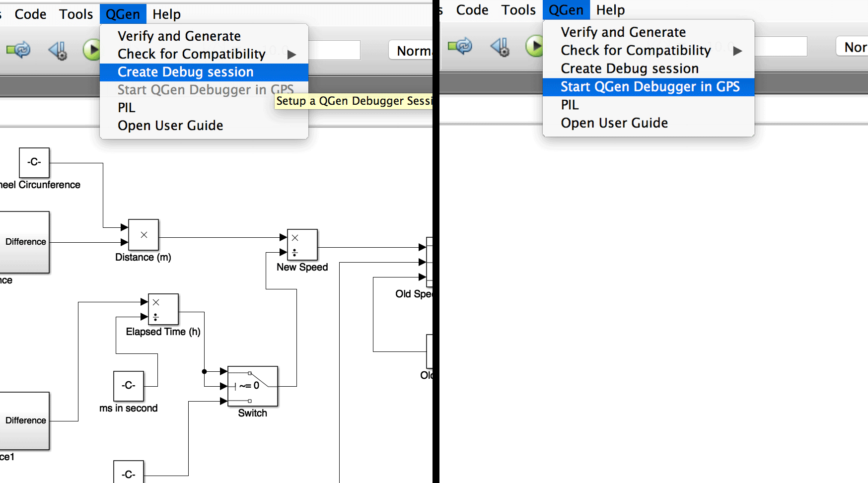Open User Guide from right QGen menu
The image size is (868, 483).
click(649, 123)
